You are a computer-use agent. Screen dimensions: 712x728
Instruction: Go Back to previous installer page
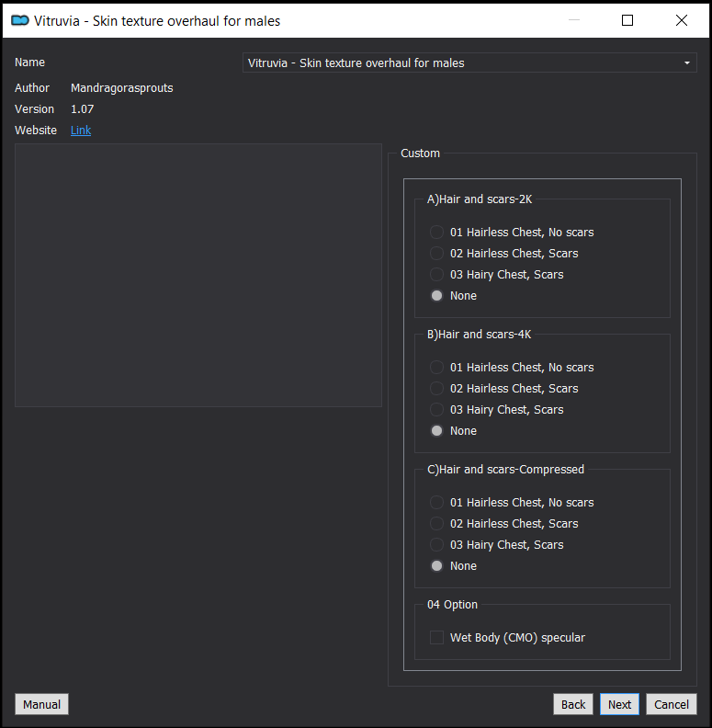coord(573,704)
